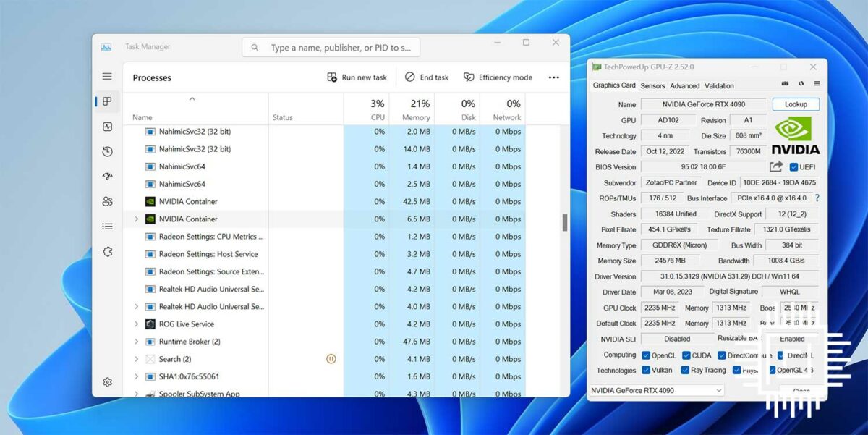Screen dimensions: 868x435
Task: Toggle the CUDA checkbox
Action: (x=686, y=355)
